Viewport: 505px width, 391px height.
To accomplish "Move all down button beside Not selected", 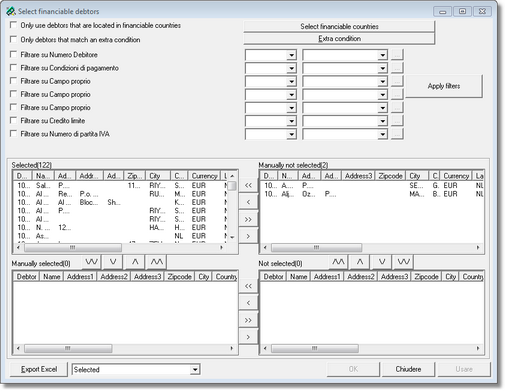I will (x=404, y=262).
